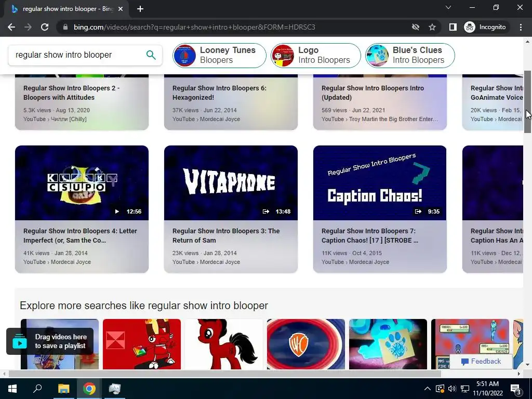Open File Explorer from the taskbar

(x=63, y=389)
